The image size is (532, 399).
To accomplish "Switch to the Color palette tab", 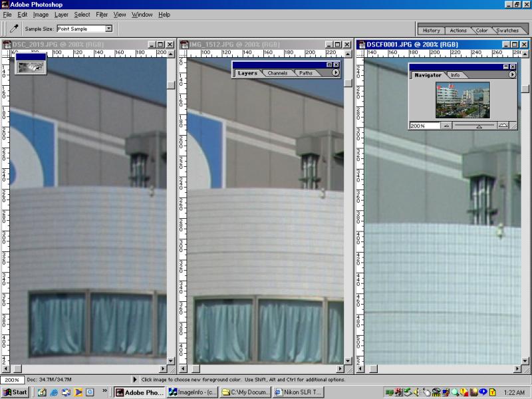I will pos(481,30).
